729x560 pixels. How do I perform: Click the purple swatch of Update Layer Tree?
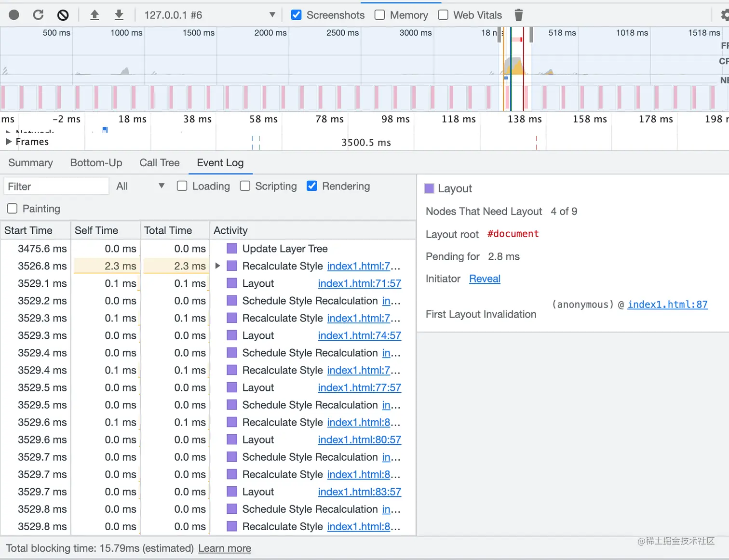tap(232, 249)
